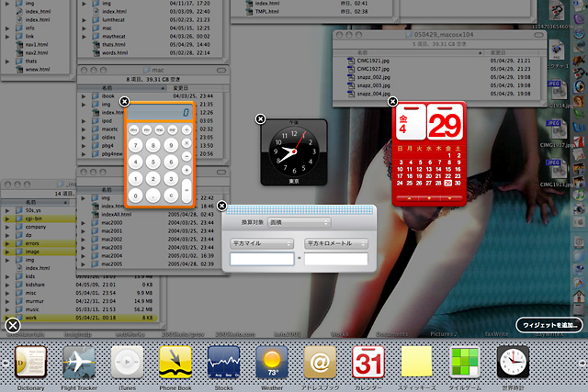Open the Tile Game green widget

pyautogui.click(x=465, y=362)
